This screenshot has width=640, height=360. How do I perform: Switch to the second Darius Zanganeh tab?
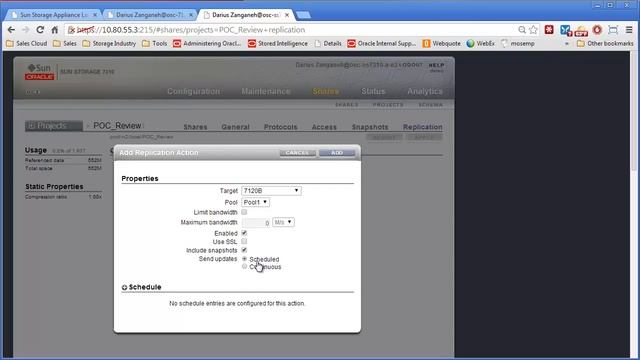click(x=149, y=15)
